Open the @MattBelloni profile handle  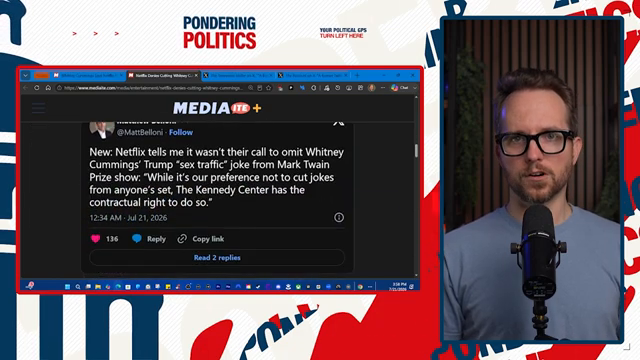coord(140,132)
